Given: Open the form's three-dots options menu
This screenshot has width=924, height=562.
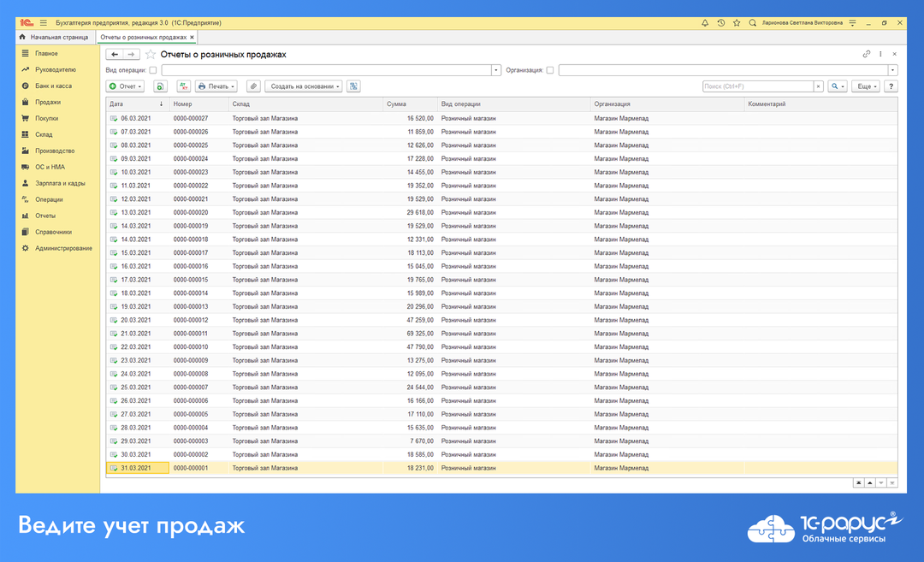Looking at the screenshot, I should tap(881, 54).
